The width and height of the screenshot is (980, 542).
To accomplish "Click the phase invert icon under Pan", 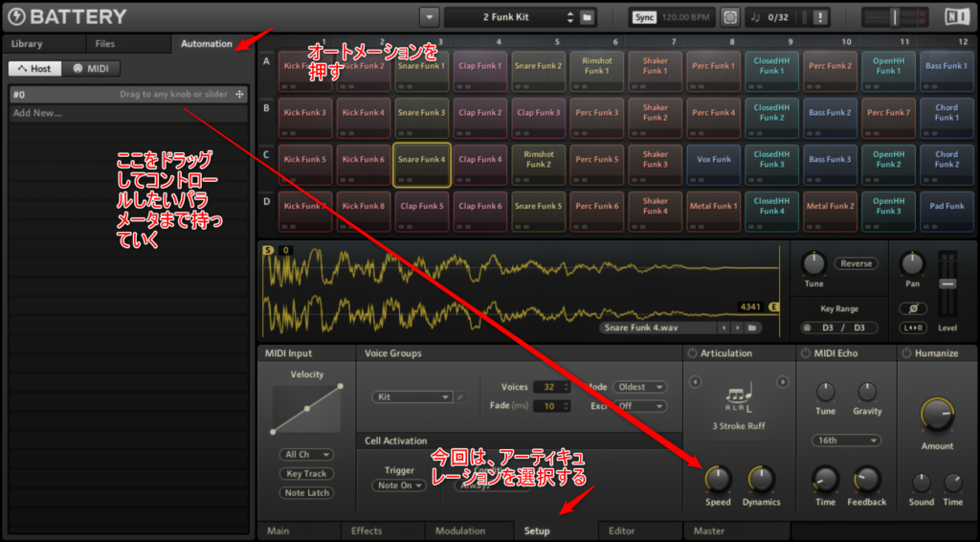I will click(x=913, y=307).
